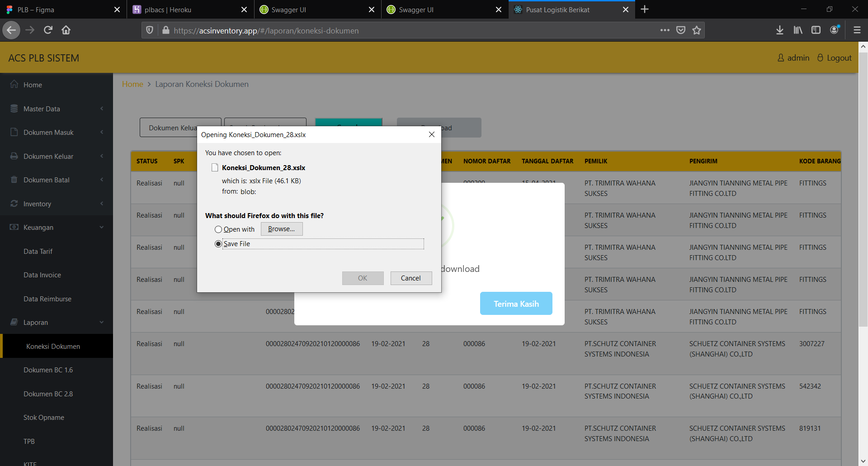This screenshot has width=868, height=466.
Task: Show the Library icon in the toolbar
Action: pyautogui.click(x=798, y=30)
